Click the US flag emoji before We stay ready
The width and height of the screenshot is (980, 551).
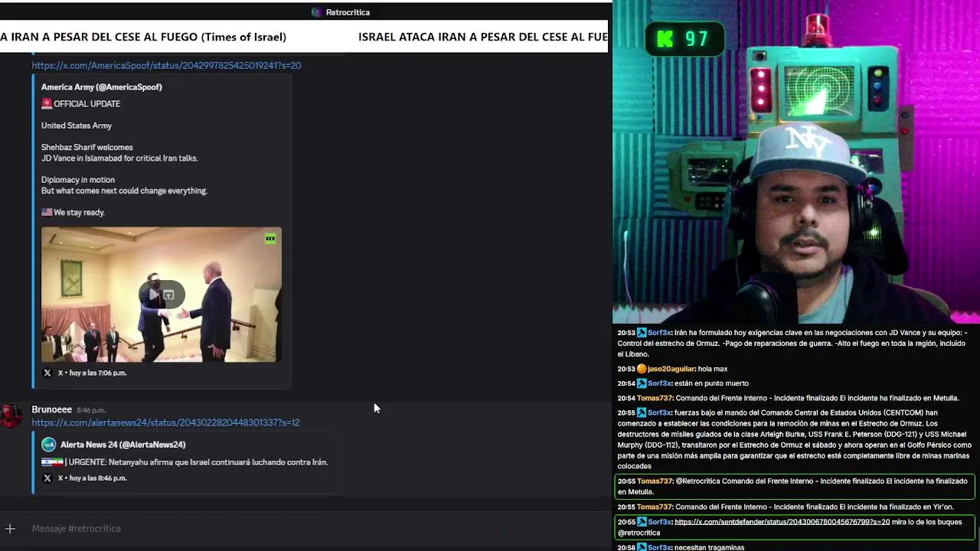click(47, 213)
